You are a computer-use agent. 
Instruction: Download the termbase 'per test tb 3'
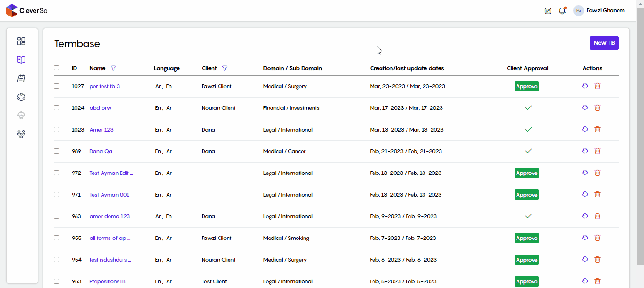(585, 86)
